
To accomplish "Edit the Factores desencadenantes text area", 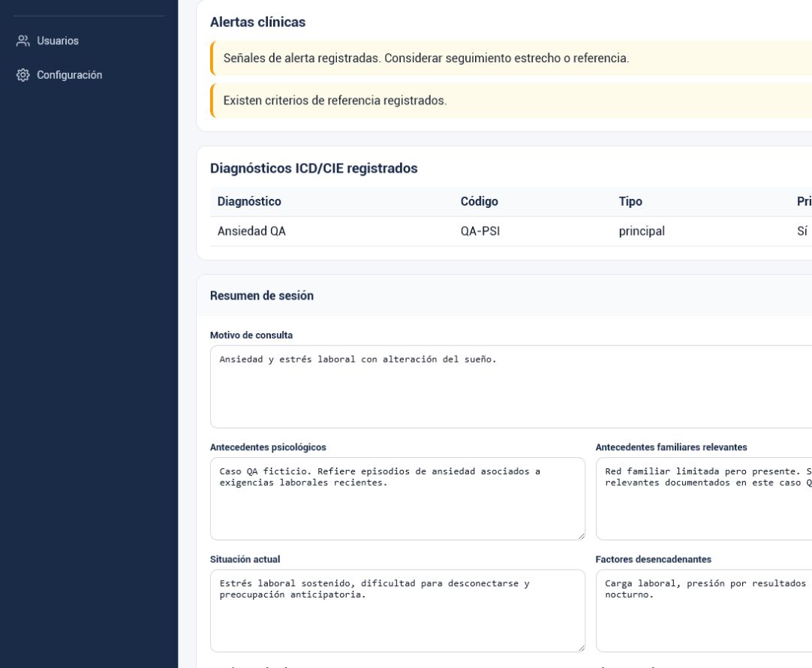I will click(704, 611).
